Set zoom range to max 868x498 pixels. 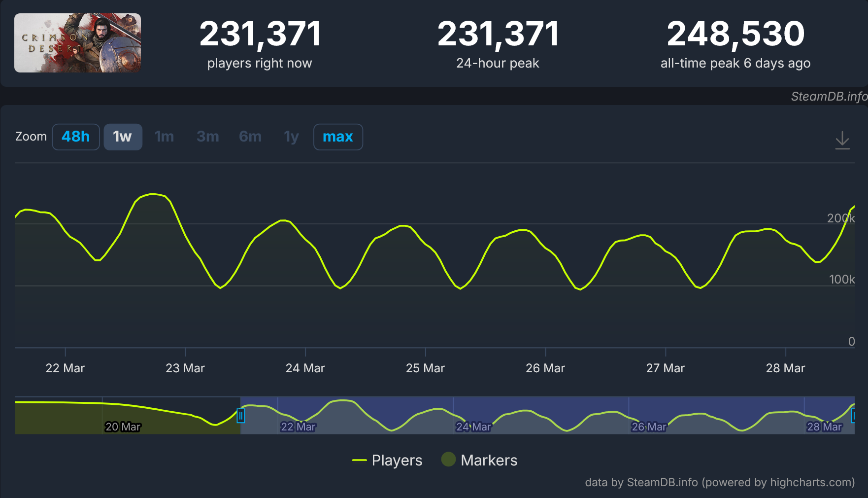click(338, 137)
